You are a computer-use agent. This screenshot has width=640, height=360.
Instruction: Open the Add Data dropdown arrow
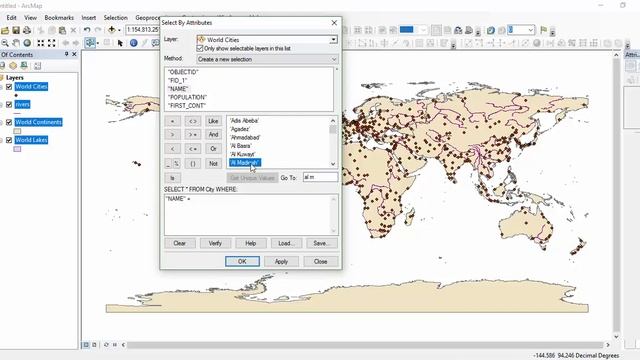coord(119,30)
